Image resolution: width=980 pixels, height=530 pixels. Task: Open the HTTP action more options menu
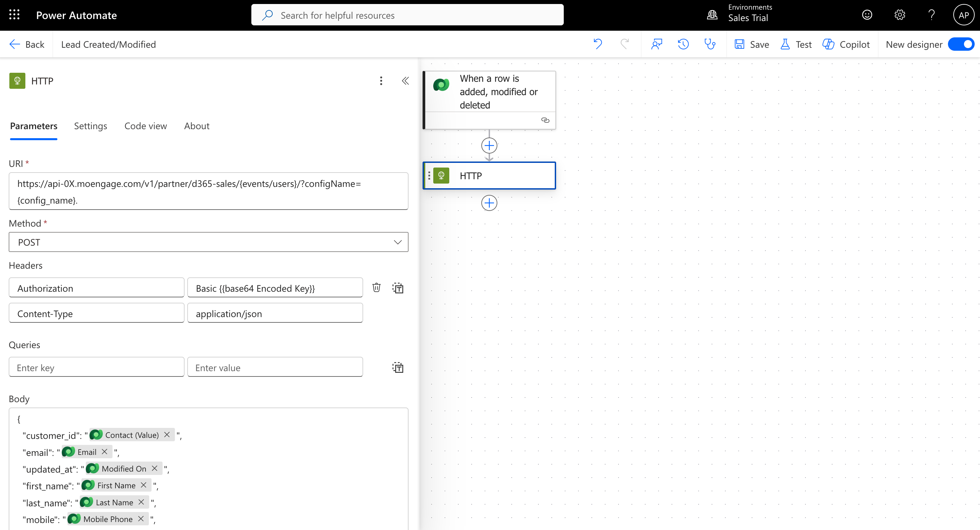click(x=381, y=81)
